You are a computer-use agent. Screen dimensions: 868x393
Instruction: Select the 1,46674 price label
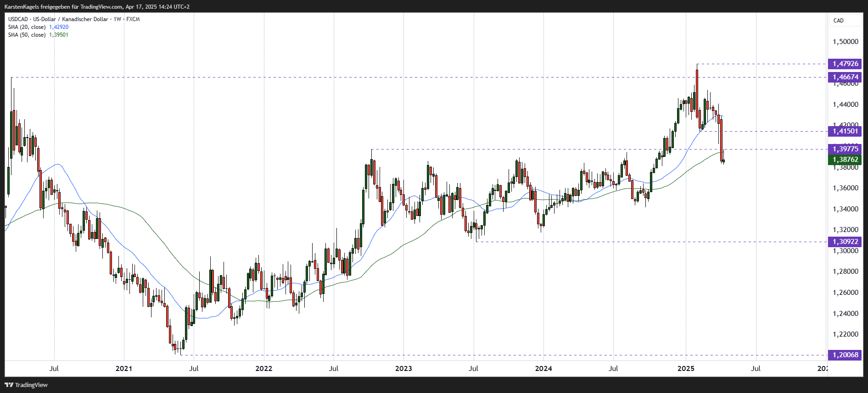(845, 77)
